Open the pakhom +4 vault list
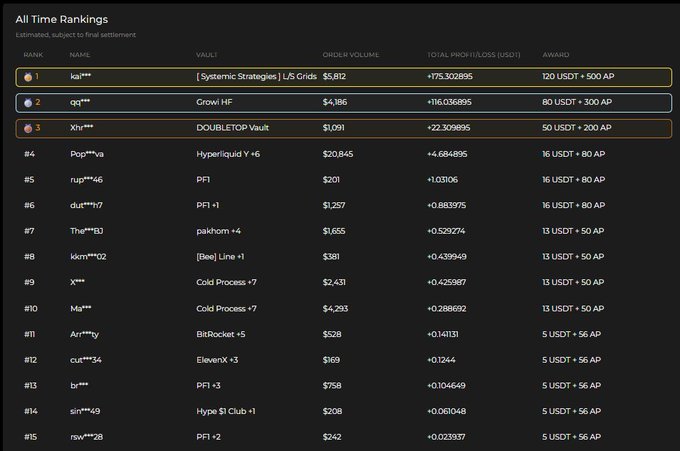 (x=219, y=231)
